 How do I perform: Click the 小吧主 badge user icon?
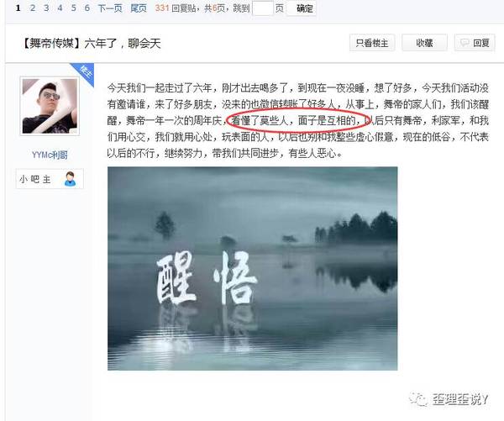coord(70,179)
